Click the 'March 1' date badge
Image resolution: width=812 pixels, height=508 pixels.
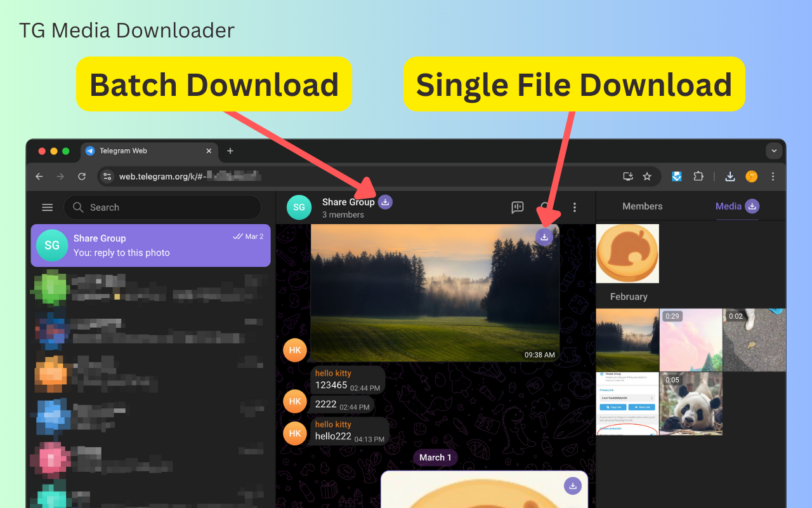pos(435,457)
